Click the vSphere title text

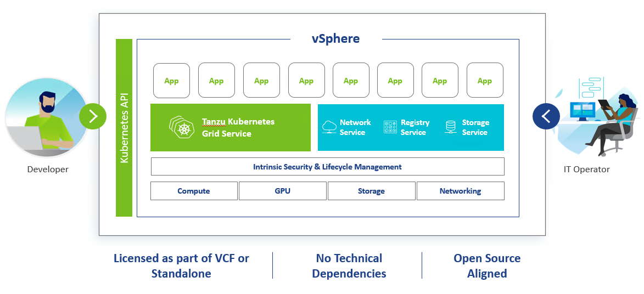[335, 39]
